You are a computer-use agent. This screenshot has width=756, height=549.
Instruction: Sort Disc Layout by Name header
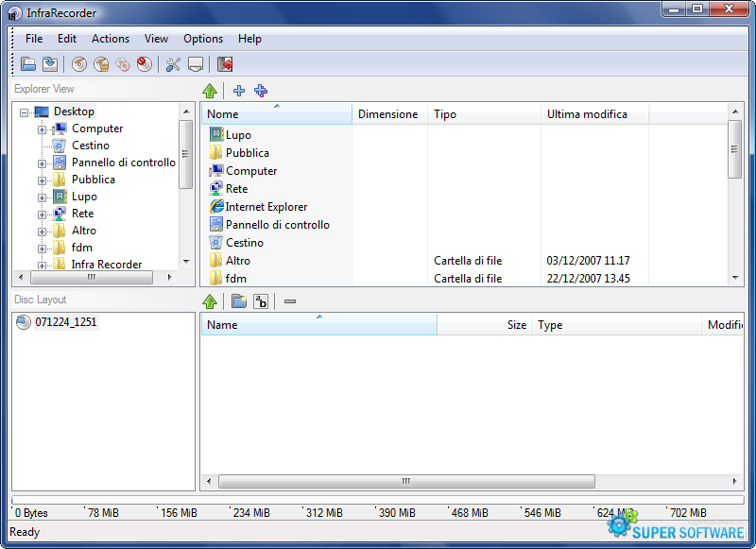pos(319,324)
